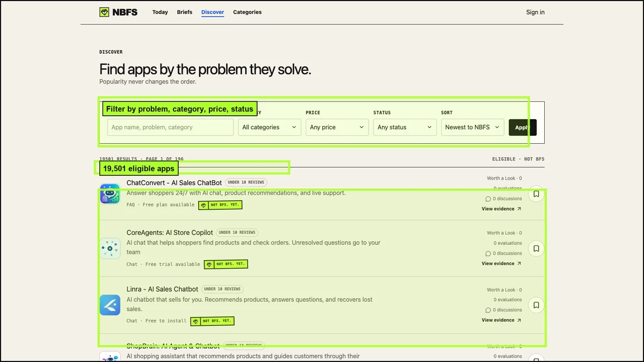Click CoreAgents' 0 evaluations text

(508, 243)
